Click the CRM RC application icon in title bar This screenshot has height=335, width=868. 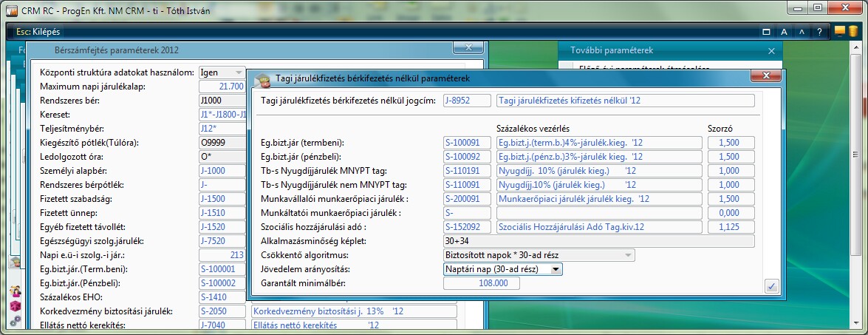[x=11, y=10]
